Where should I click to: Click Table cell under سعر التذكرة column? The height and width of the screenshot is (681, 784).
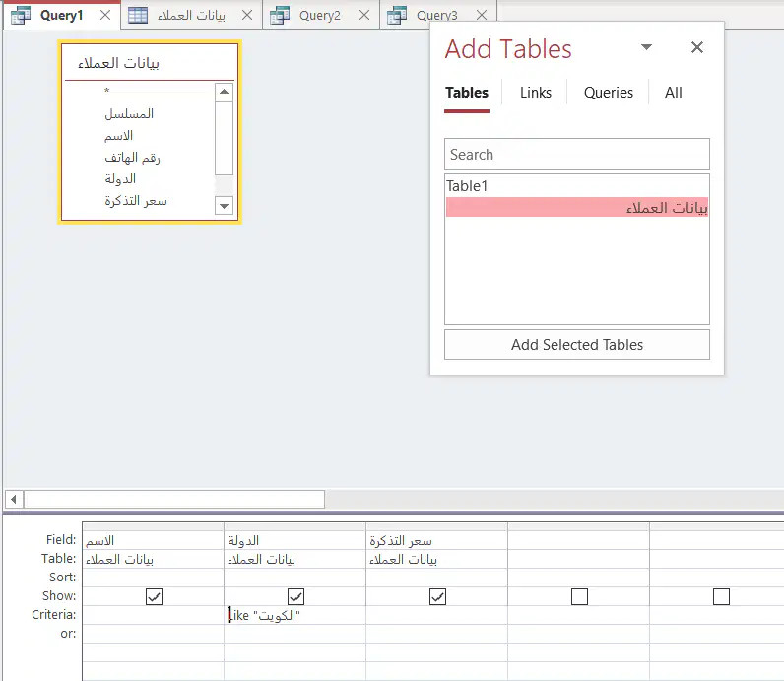click(437, 559)
